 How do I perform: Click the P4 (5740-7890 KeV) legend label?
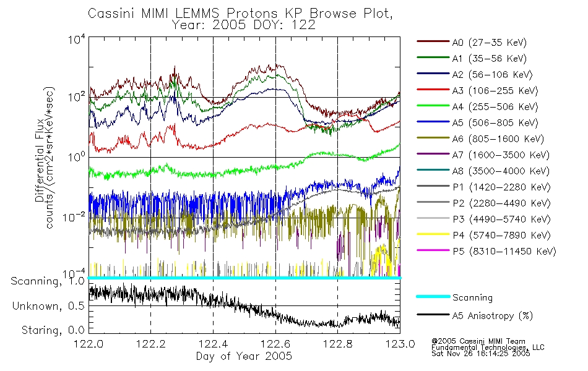click(x=501, y=236)
